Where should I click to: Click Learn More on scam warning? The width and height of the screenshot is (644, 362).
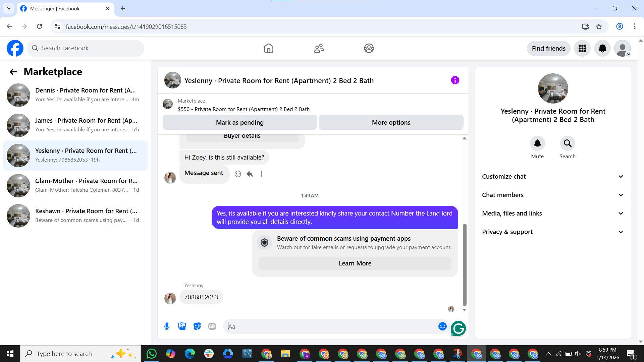(355, 263)
